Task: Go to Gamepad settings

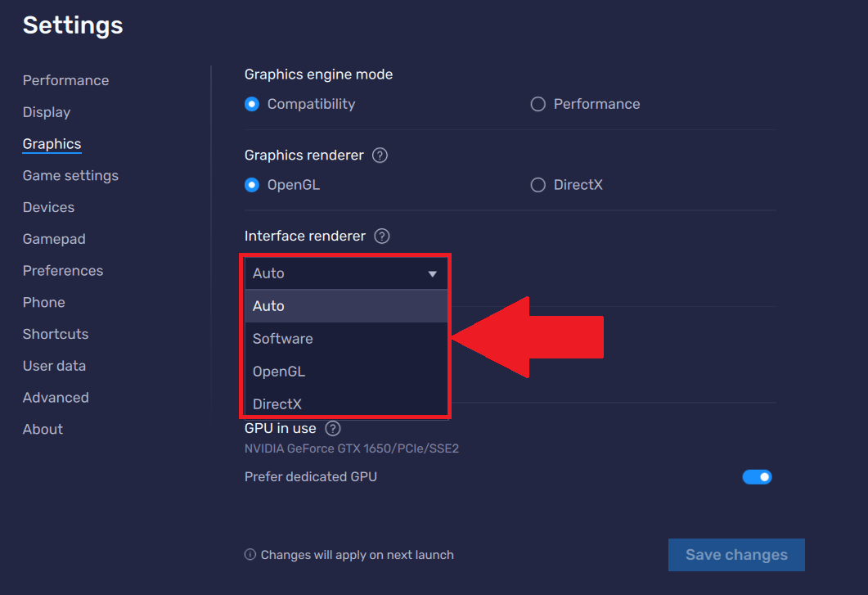Action: click(x=54, y=238)
